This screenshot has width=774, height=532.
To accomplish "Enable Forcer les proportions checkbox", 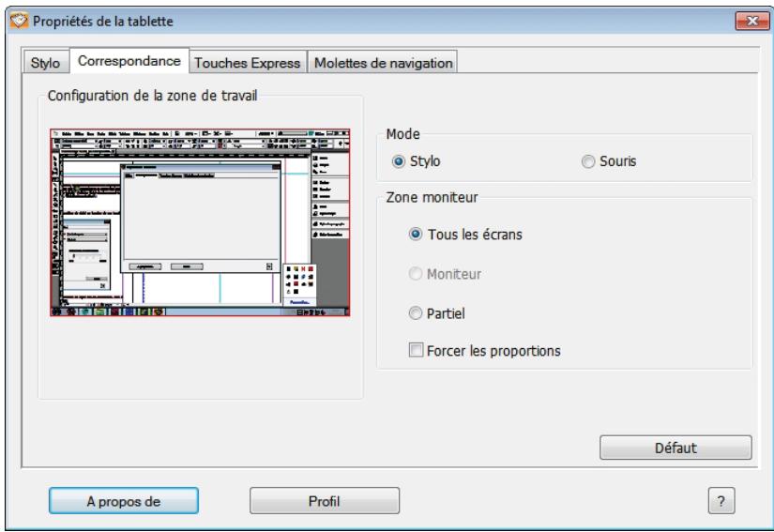I will pos(416,350).
